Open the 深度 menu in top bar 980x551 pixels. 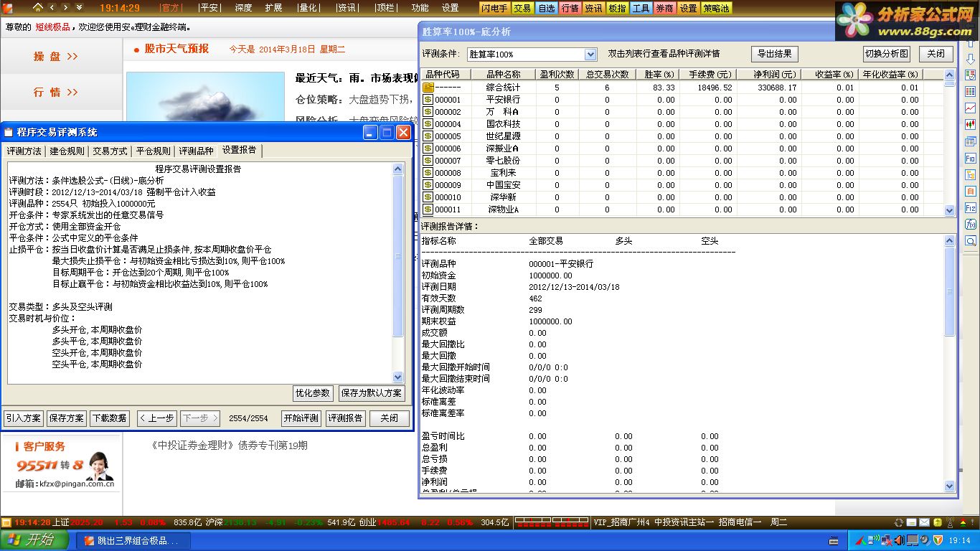pos(243,8)
